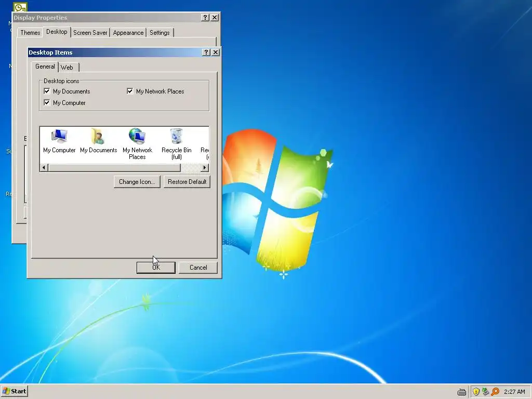Viewport: 532px width, 399px height.
Task: Open the Settings tab in Display Properties
Action: 159,33
